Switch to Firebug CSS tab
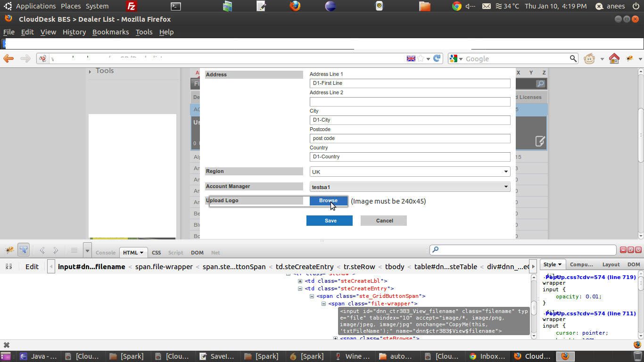The image size is (644, 362). [156, 253]
